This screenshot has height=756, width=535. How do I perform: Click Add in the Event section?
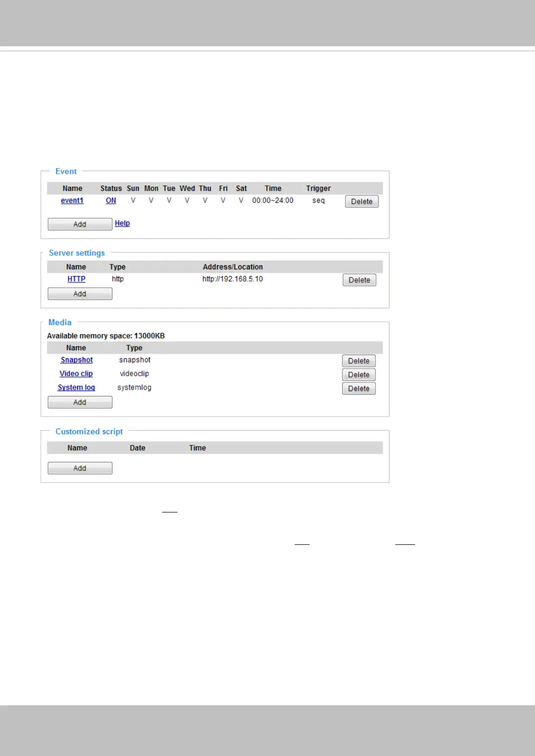click(x=80, y=224)
